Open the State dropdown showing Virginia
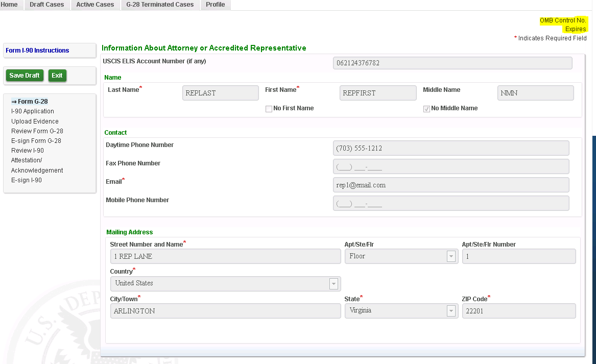 (401, 311)
